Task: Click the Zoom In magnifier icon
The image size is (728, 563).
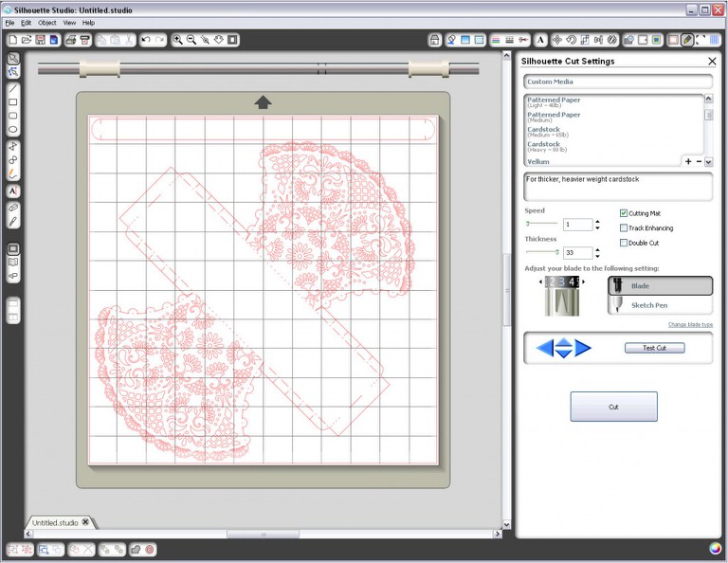Action: click(177, 40)
